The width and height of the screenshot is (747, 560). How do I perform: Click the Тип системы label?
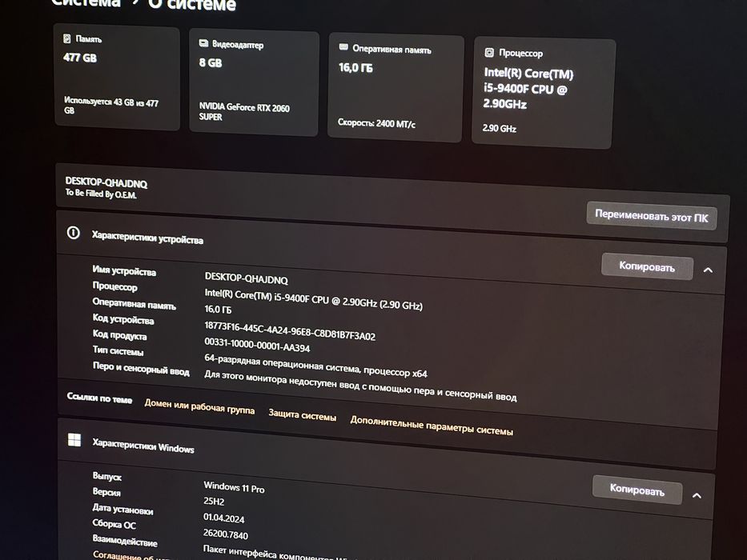click(x=118, y=351)
